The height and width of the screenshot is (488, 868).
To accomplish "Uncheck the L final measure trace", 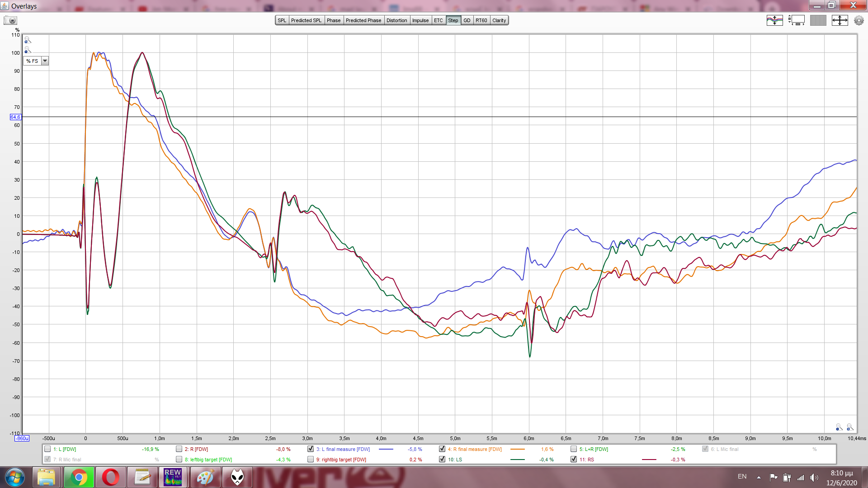I will coord(311,449).
